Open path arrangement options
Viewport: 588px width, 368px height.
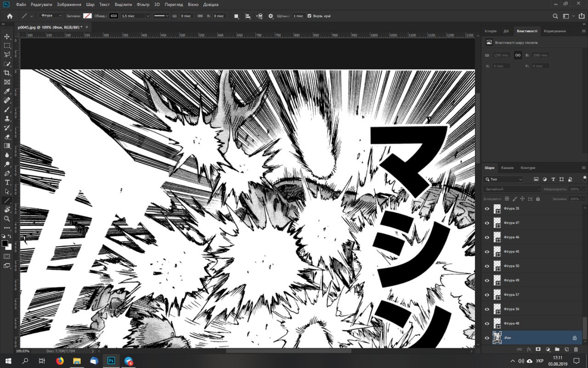[260, 16]
